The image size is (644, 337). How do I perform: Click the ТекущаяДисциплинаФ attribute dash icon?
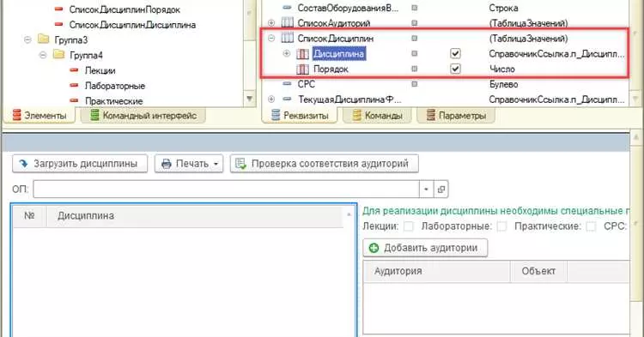coord(287,99)
